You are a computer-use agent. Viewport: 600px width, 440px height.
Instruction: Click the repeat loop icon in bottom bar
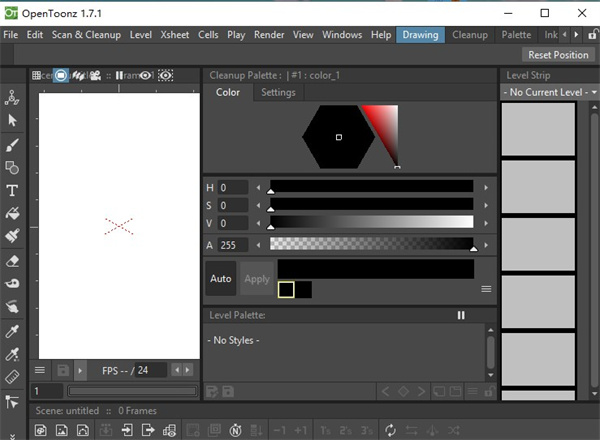[390, 430]
